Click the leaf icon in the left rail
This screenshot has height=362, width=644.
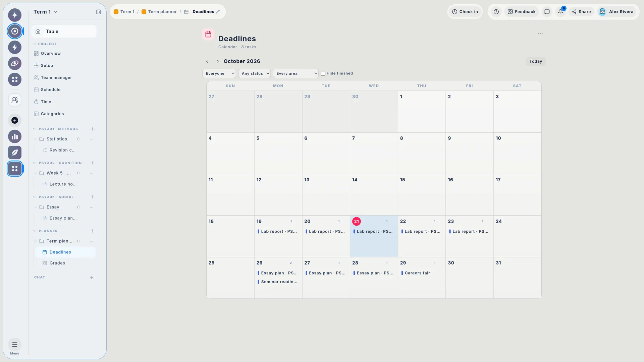coord(15,153)
